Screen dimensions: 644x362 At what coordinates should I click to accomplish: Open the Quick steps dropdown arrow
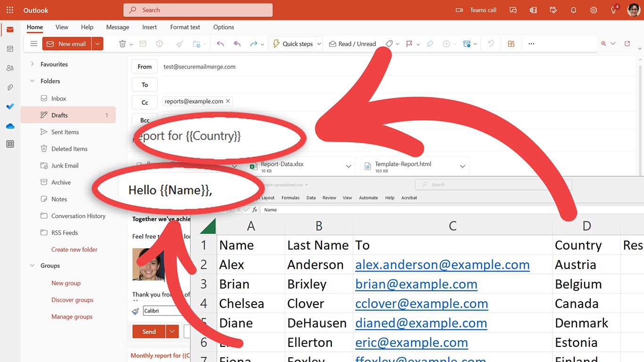(319, 44)
